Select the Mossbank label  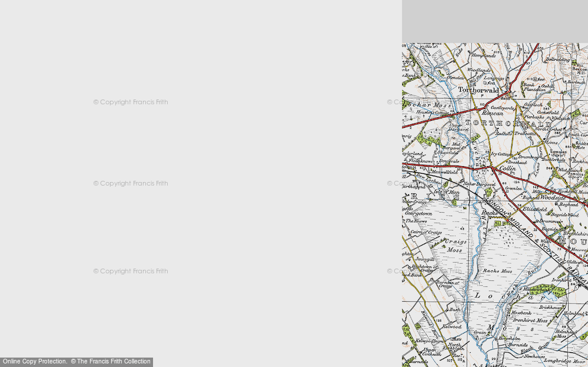pos(521,313)
